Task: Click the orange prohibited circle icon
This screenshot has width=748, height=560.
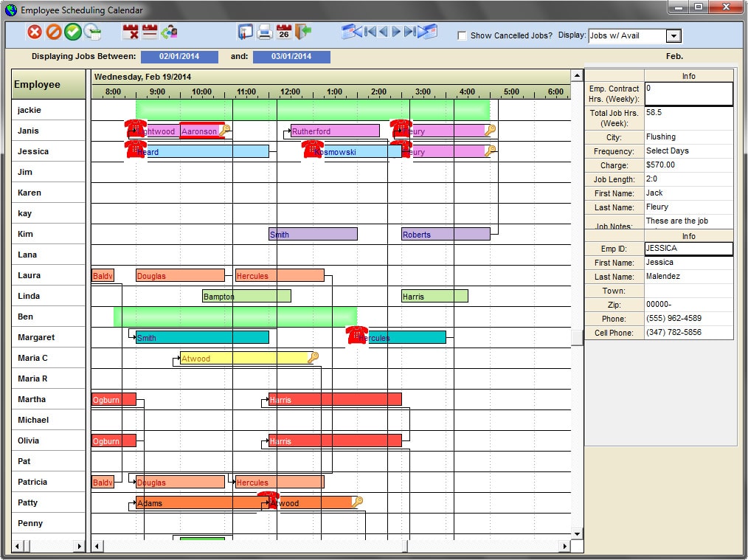Action: pos(54,32)
